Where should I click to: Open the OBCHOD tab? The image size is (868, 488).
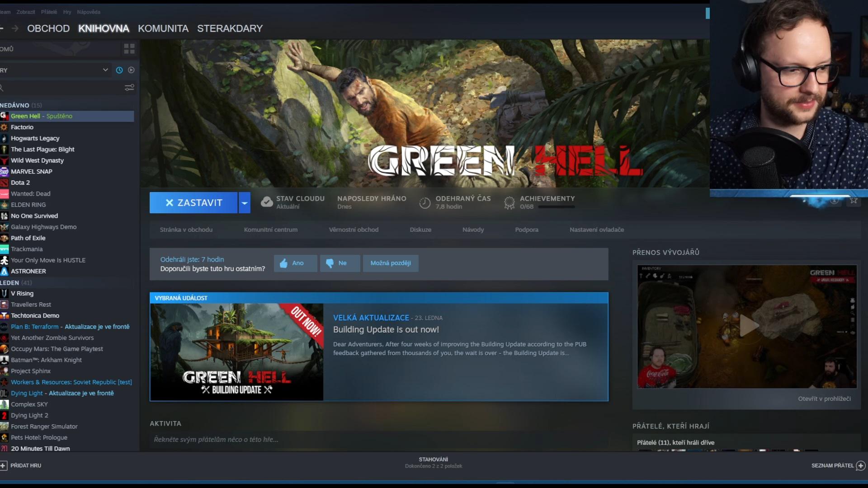[48, 28]
